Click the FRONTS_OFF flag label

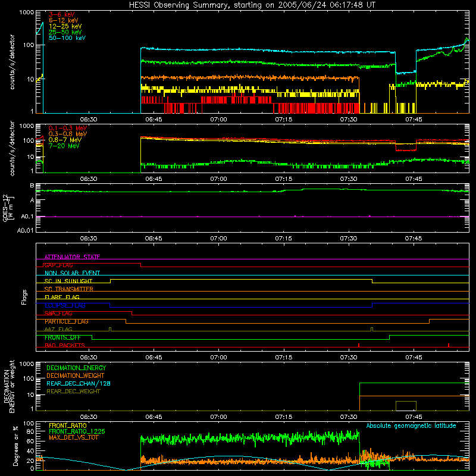pos(62,337)
